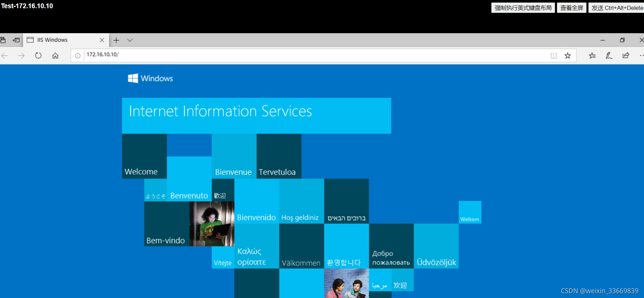
Task: Open site information icon beside address
Action: click(x=78, y=56)
